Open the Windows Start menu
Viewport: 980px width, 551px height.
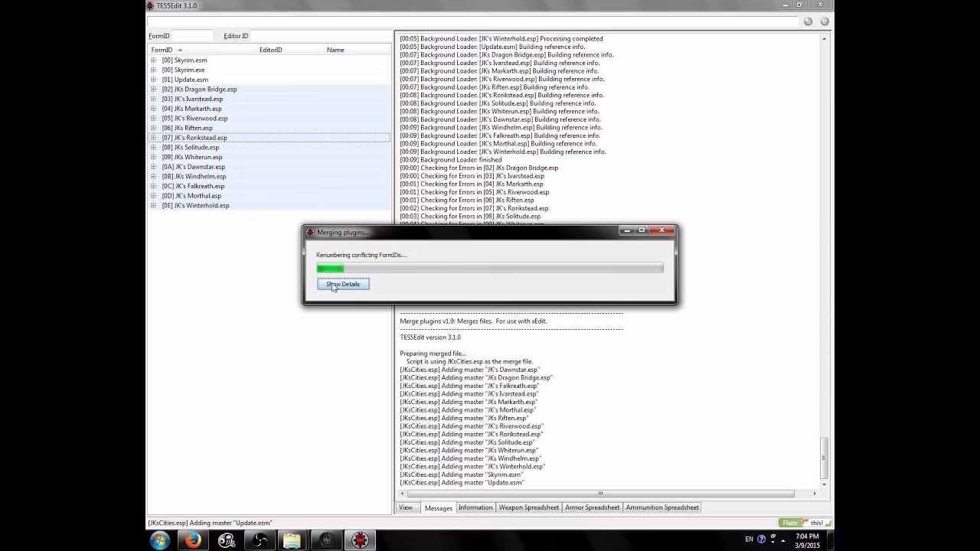tap(161, 540)
